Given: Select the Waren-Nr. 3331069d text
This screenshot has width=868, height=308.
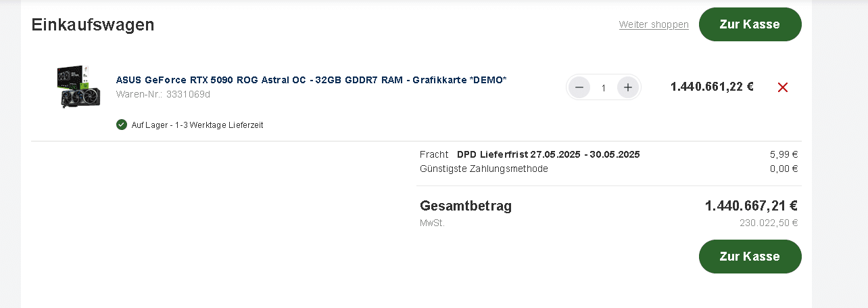Looking at the screenshot, I should click(x=163, y=94).
